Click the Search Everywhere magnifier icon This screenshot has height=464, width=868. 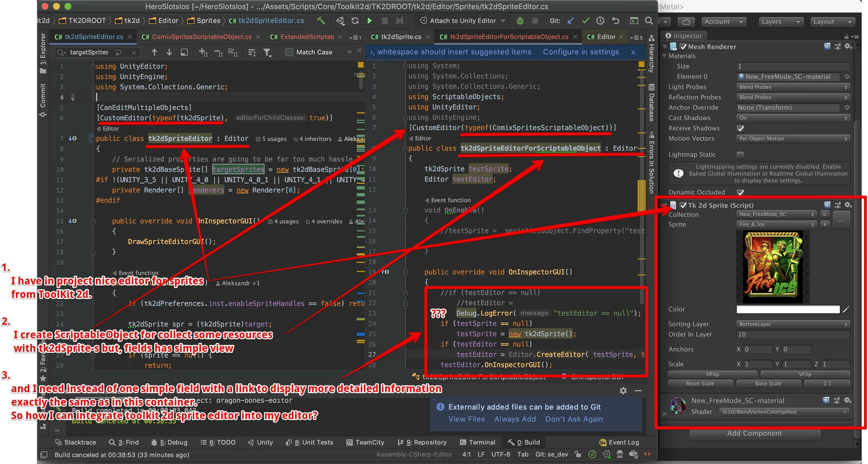(649, 21)
